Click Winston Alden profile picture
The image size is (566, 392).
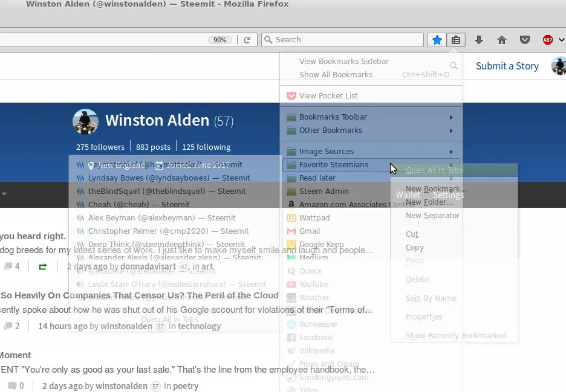(x=85, y=121)
